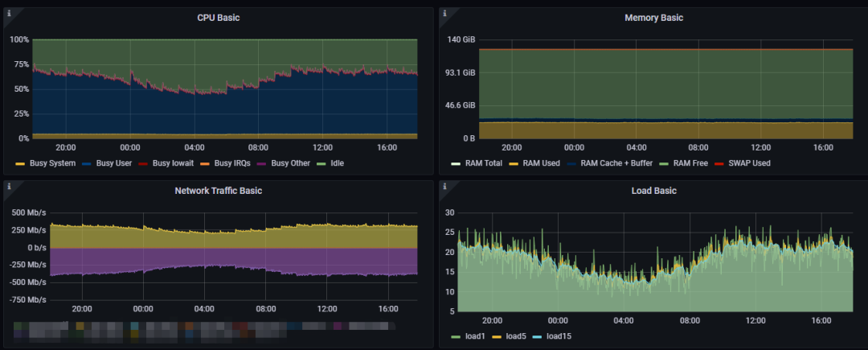Open the Network Traffic Basic title menu
The image size is (868, 350).
click(218, 191)
